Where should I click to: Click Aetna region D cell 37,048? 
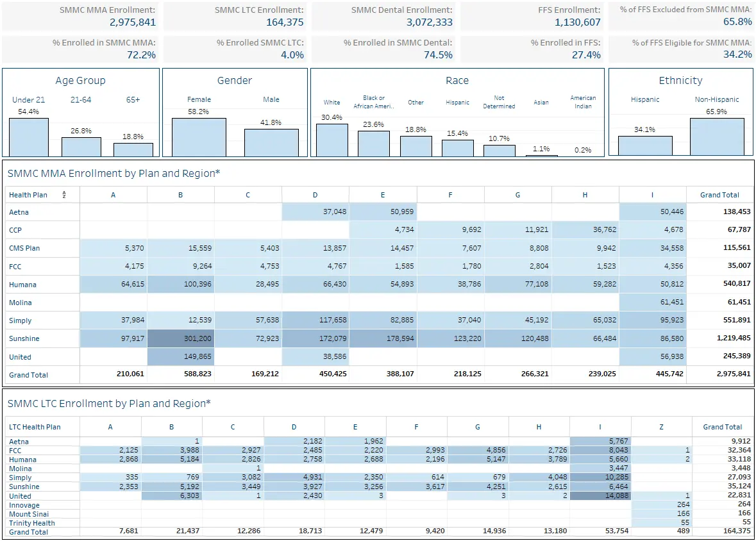click(315, 212)
